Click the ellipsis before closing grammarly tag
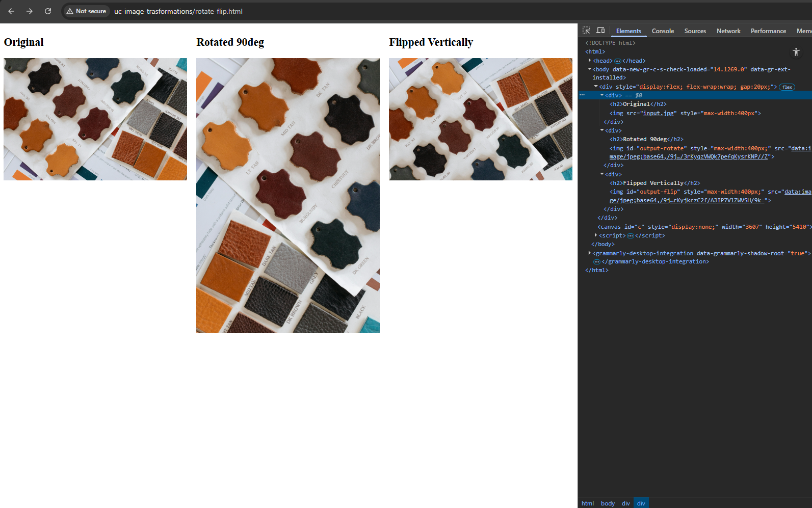 (597, 262)
